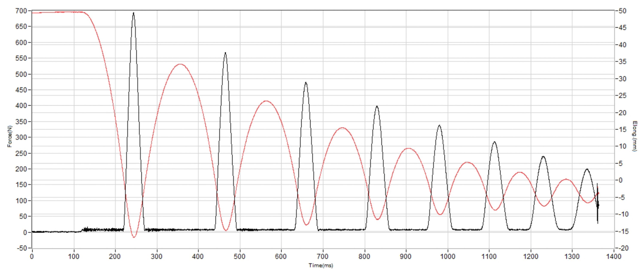Click the 700 tick label on force axis
Viewport: 644px width, 271px height.
(x=21, y=11)
